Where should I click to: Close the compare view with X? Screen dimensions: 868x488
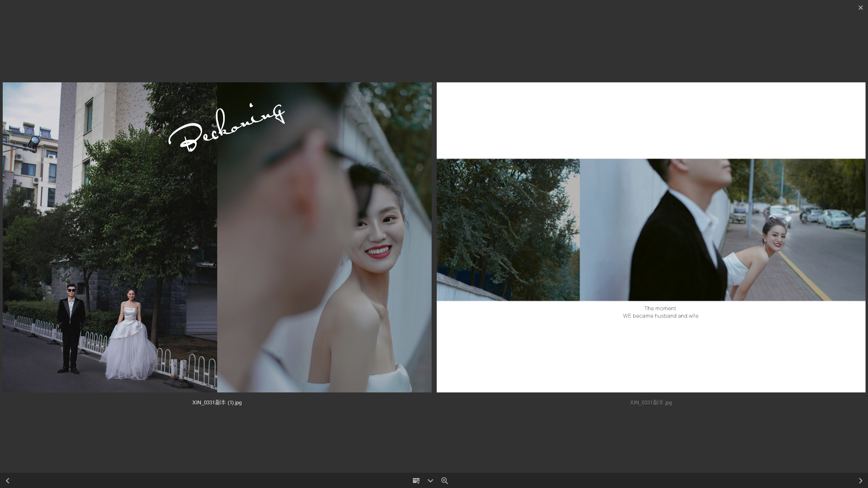click(x=861, y=7)
